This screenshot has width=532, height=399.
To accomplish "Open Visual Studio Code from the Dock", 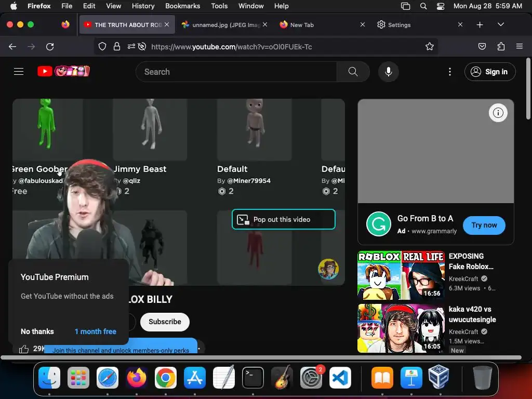I will click(x=340, y=378).
